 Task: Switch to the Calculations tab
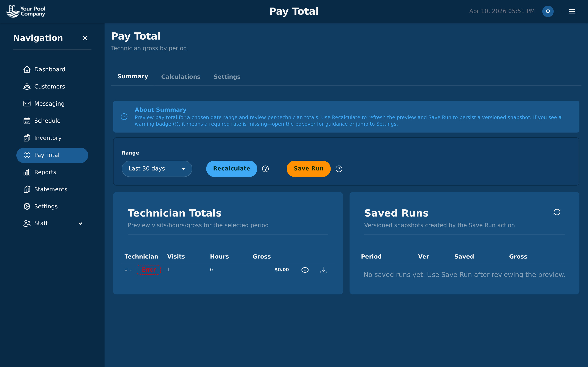coord(181,76)
